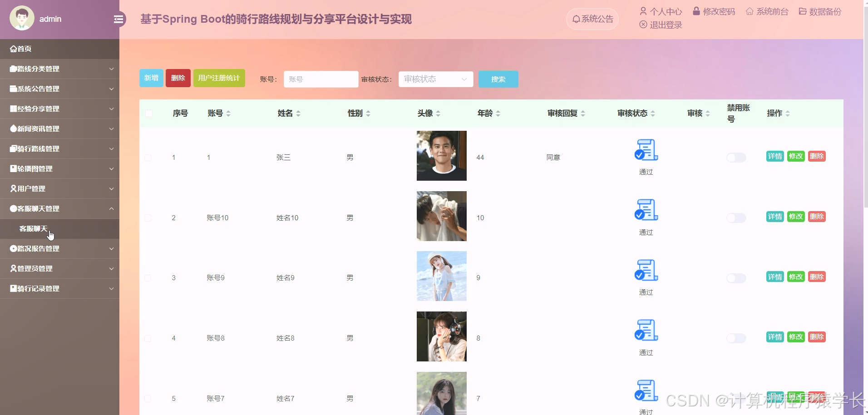
Task: Check the row checkbox for 账号10
Action: (x=148, y=218)
